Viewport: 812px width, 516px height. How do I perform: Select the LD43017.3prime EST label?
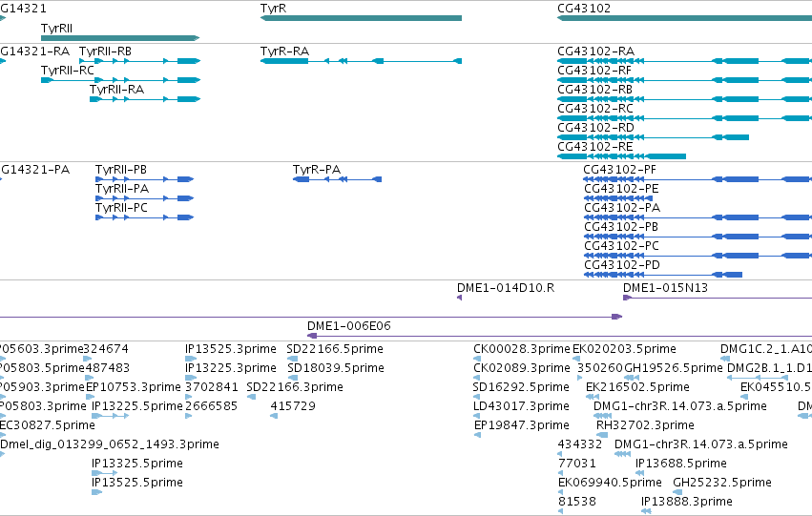[x=521, y=406]
